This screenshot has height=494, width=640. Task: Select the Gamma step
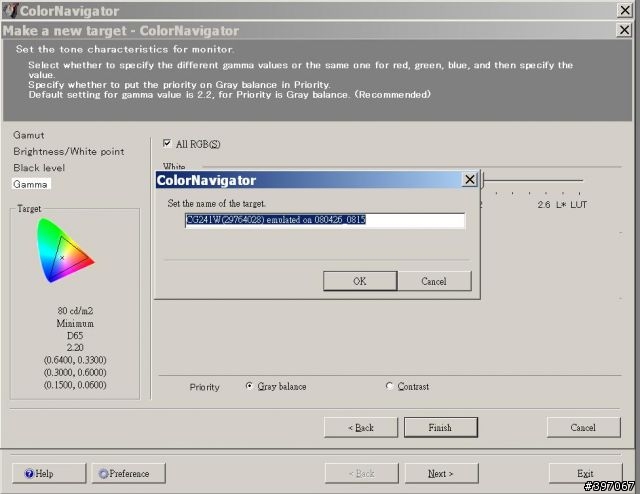tap(31, 184)
